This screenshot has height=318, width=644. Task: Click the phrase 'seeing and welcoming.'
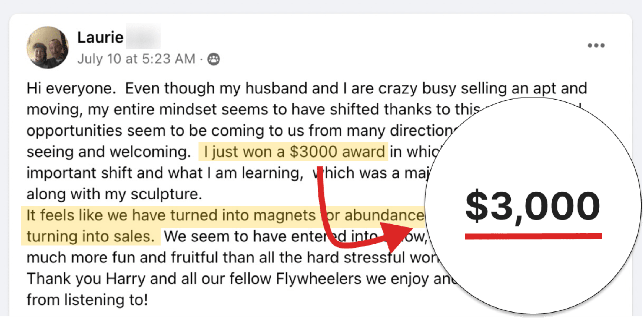pyautogui.click(x=109, y=152)
